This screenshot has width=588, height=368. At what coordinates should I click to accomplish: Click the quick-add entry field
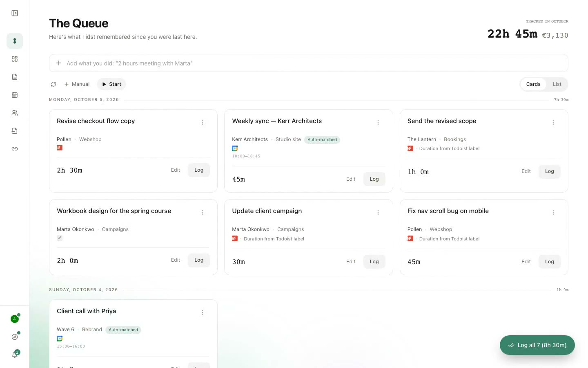click(309, 63)
